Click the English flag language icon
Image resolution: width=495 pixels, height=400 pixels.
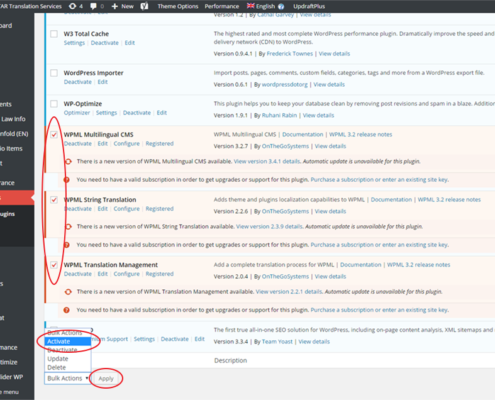pyautogui.click(x=250, y=6)
